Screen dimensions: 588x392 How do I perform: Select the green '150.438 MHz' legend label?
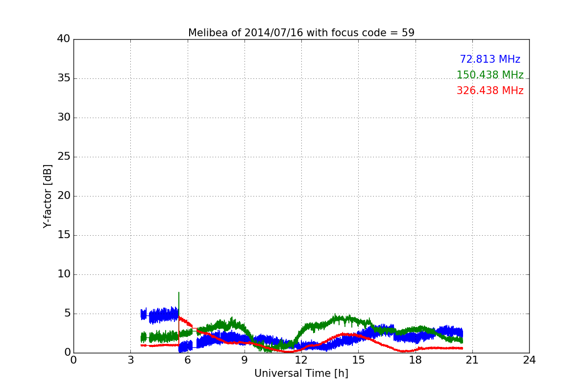pos(490,75)
